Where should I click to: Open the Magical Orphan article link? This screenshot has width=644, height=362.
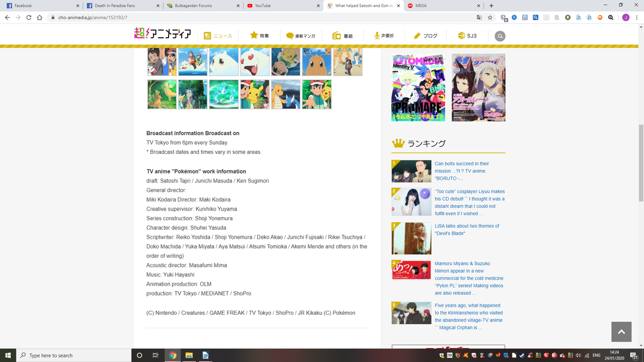468,316
